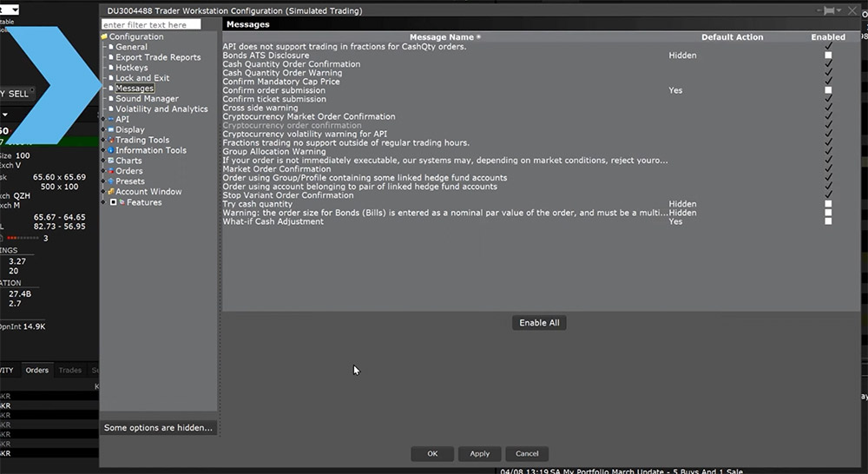Click the Display monitor icon in tree
The height and width of the screenshot is (474, 868).
pos(110,130)
